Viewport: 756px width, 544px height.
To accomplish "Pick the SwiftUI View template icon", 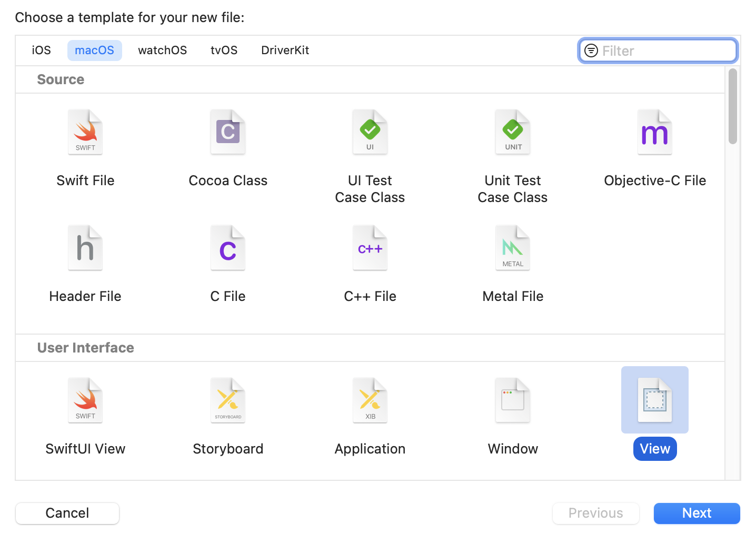I will 85,400.
